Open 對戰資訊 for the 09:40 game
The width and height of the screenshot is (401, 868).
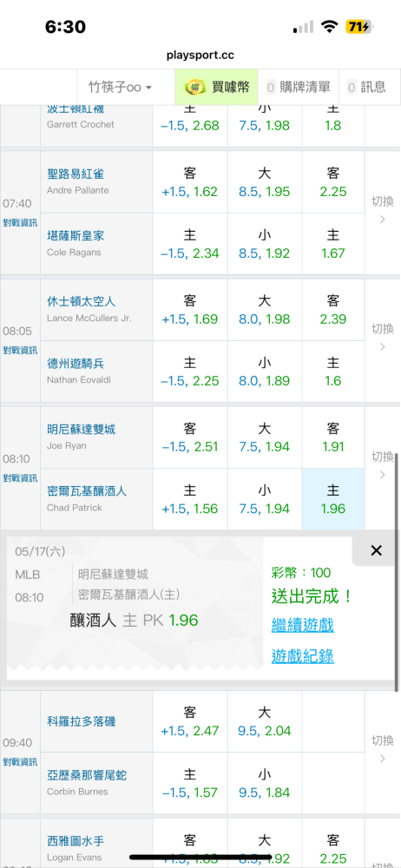click(20, 762)
